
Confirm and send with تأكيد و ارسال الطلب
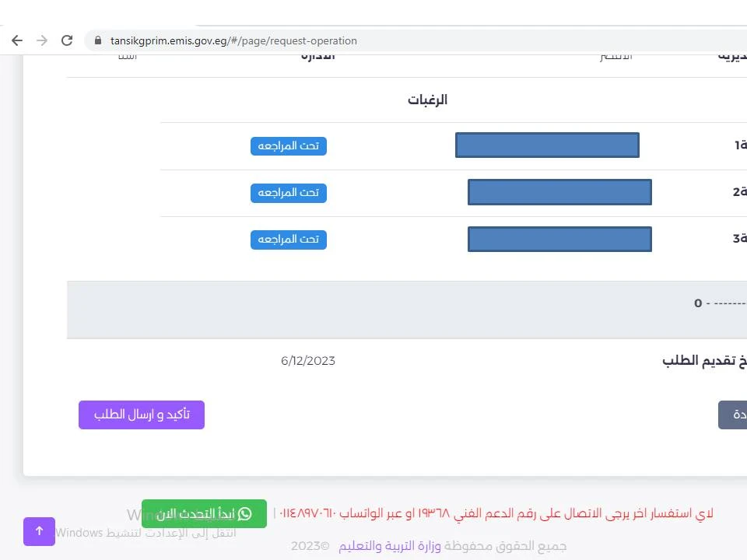142,415
